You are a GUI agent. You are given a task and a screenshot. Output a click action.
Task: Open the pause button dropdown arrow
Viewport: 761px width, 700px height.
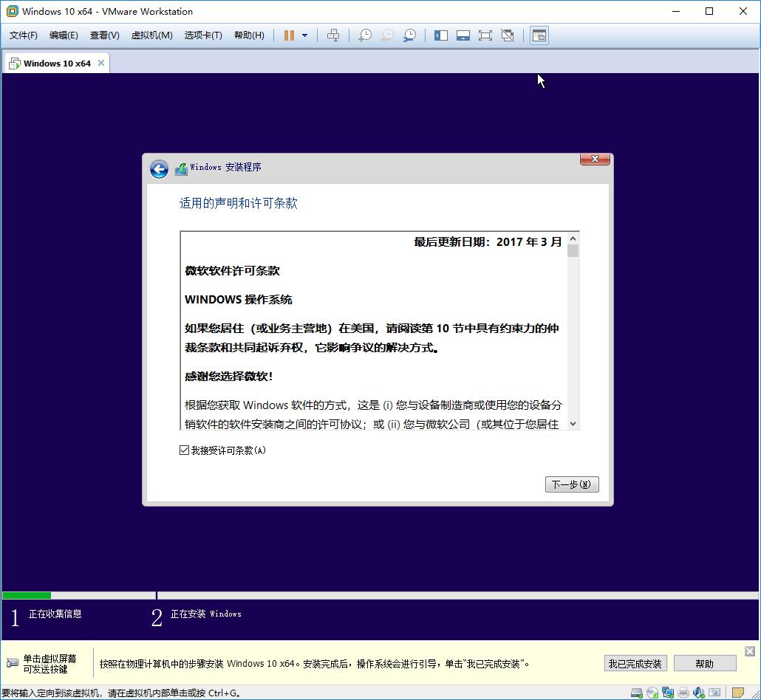tap(305, 35)
